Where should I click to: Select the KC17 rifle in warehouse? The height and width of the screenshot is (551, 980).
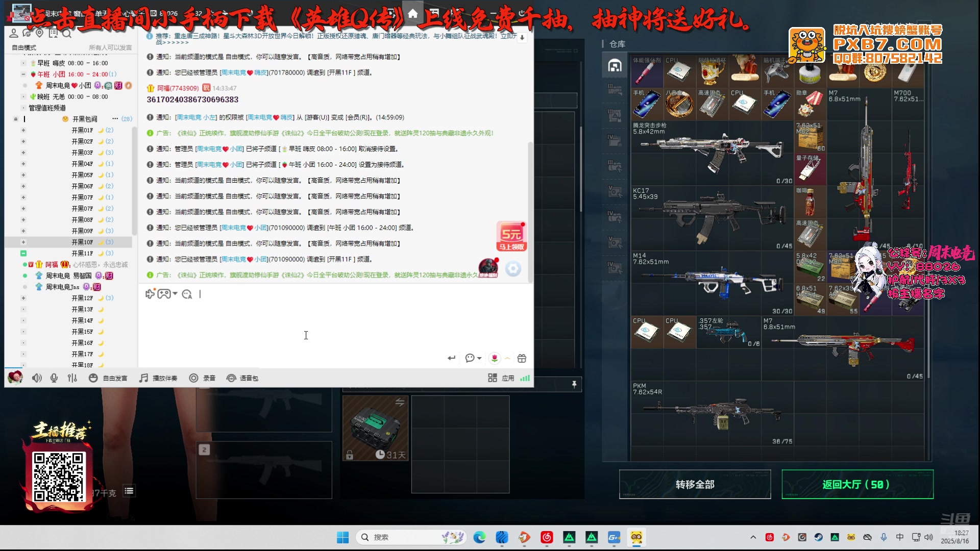[712, 218]
